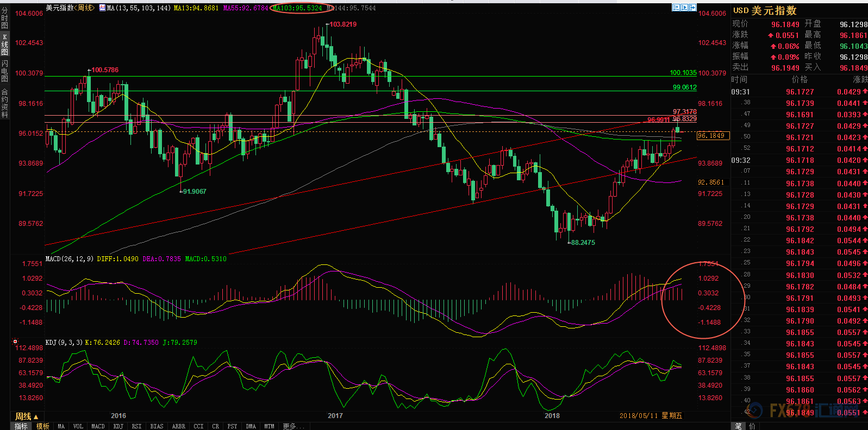
Task: Click the MA103:95.5324 value label
Action: coord(297,8)
